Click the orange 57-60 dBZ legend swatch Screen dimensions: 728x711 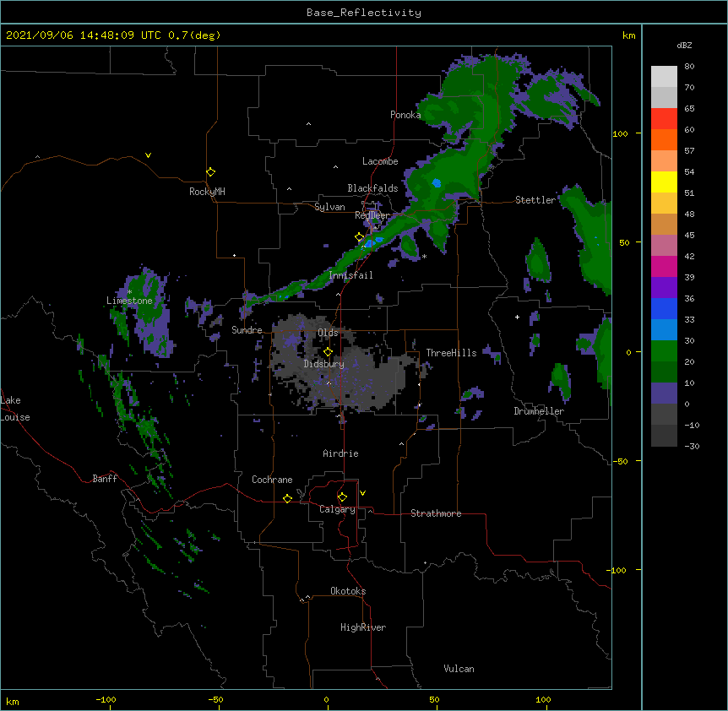[664, 139]
